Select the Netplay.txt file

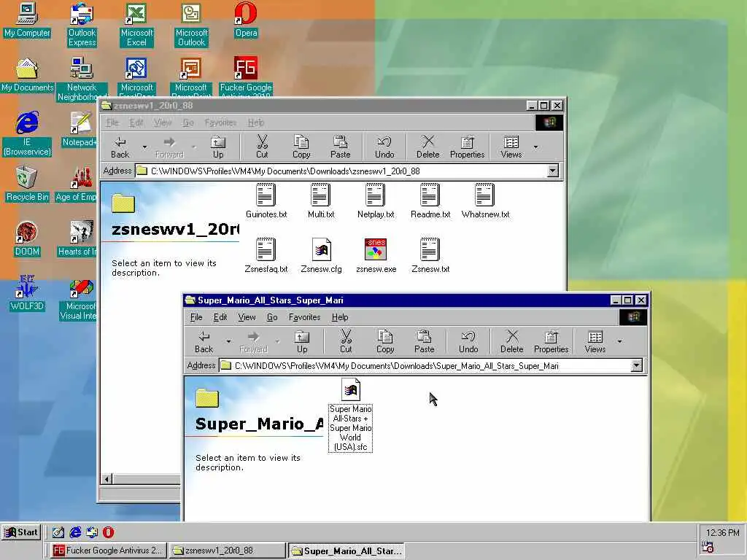coord(376,201)
